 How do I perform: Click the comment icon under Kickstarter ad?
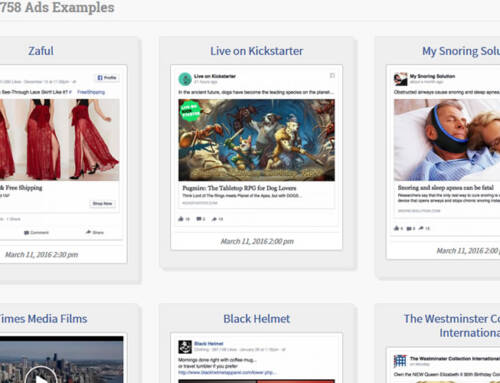point(199,219)
